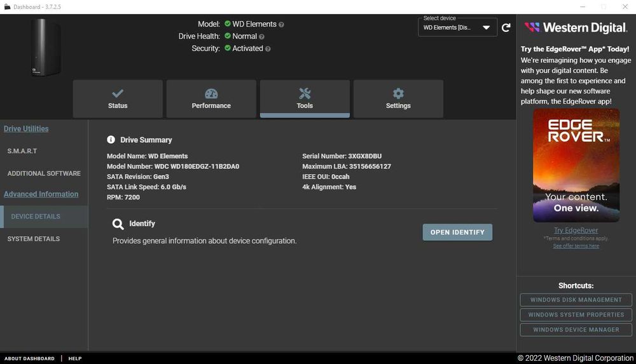Image resolution: width=636 pixels, height=364 pixels.
Task: Open Windows System Properties shortcut
Action: 576,315
